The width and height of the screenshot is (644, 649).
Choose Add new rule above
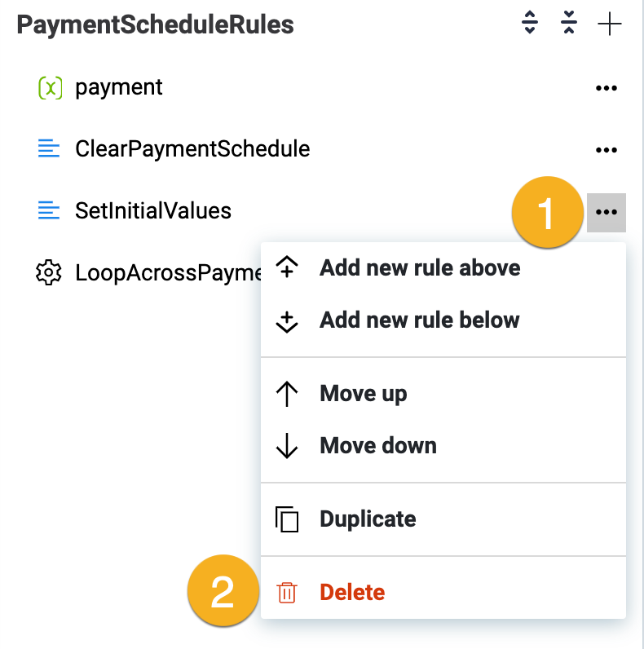419,267
